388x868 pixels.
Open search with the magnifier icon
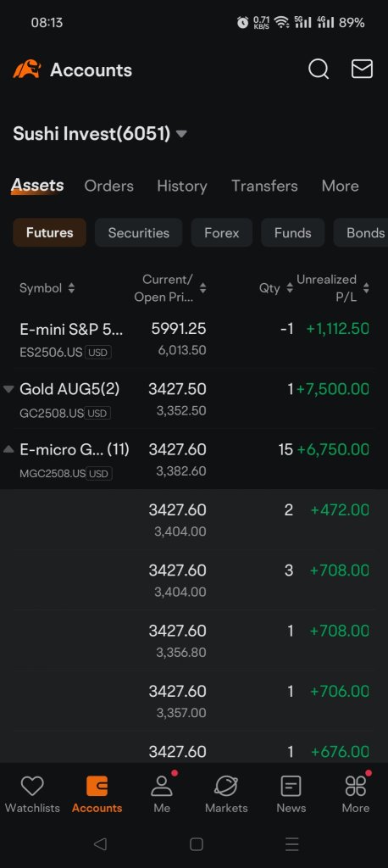click(x=319, y=70)
